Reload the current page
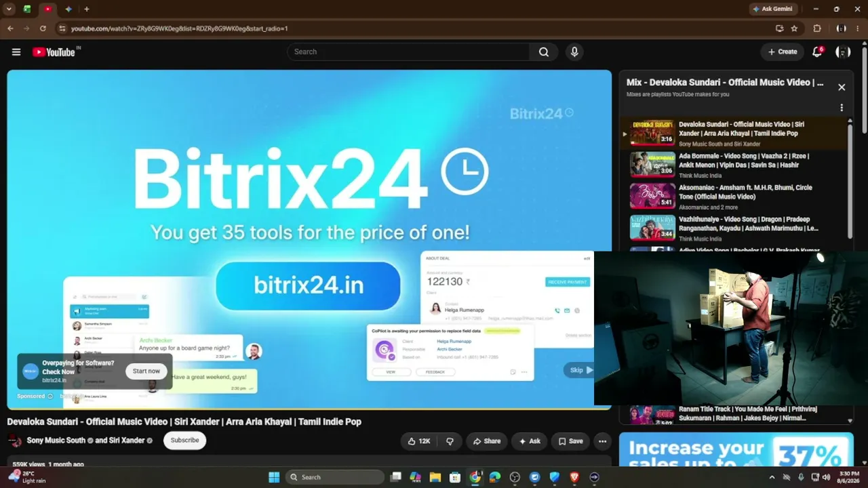 pyautogui.click(x=43, y=28)
